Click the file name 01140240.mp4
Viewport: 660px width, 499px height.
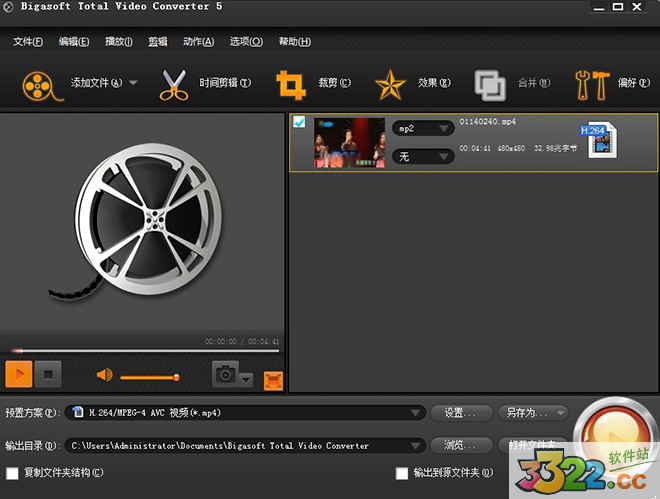(487, 122)
